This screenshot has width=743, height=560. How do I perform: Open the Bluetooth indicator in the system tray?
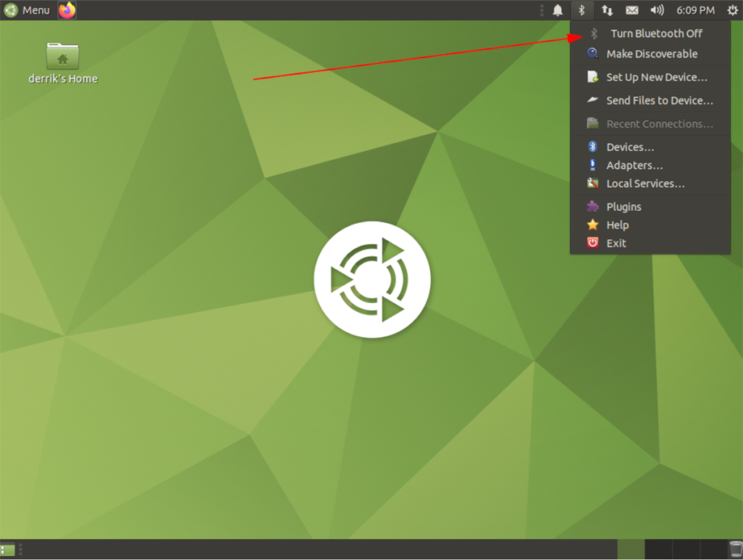coord(583,10)
